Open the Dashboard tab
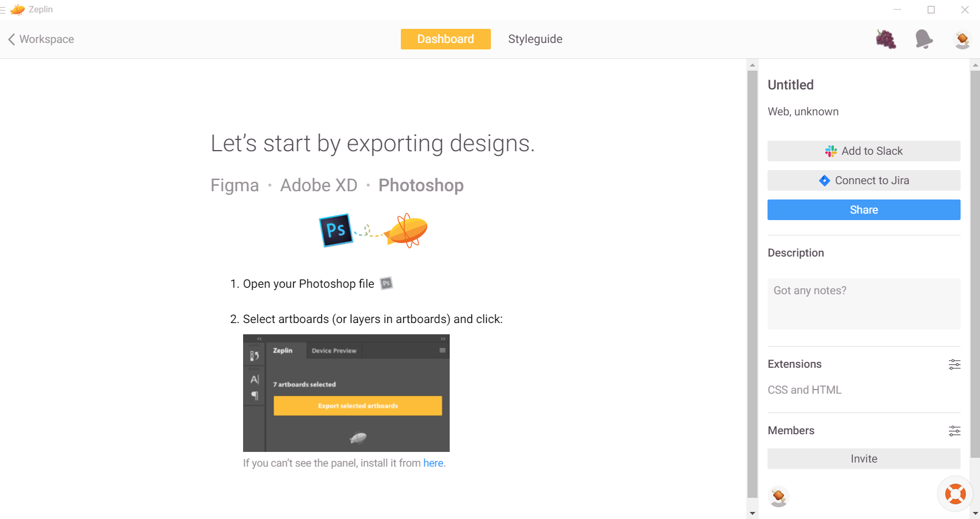 coord(446,39)
